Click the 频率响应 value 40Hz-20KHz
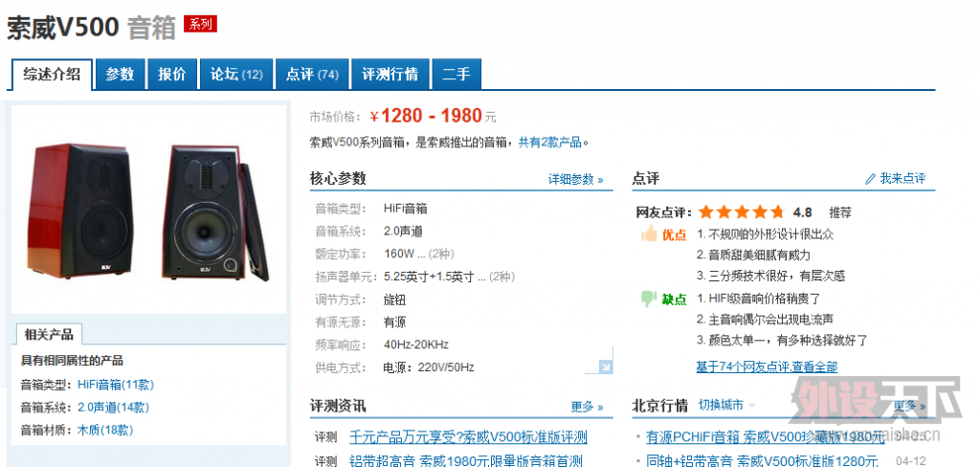 415,345
